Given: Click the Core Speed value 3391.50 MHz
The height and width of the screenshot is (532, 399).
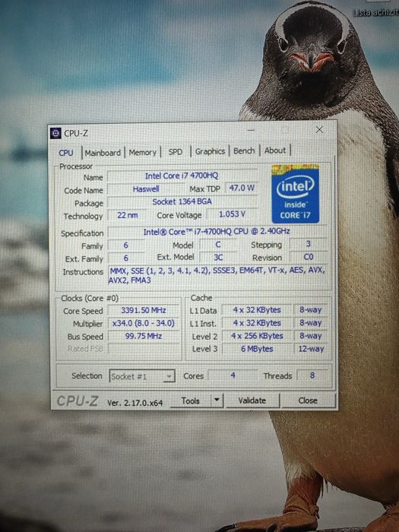Looking at the screenshot, I should pyautogui.click(x=144, y=310).
